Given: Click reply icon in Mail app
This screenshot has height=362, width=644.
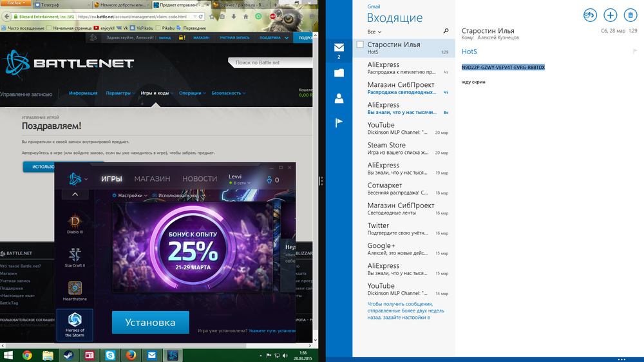Looking at the screenshot, I should tap(590, 15).
